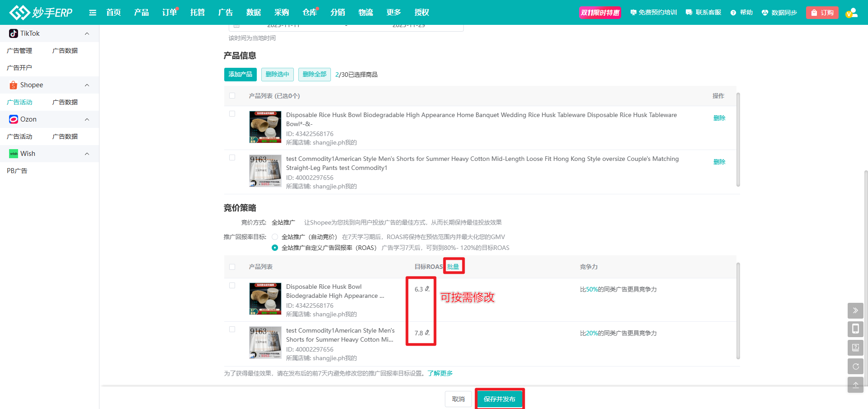Open 免费预约培训 in the top bar
Screen dimensions: 868x409
654,13
